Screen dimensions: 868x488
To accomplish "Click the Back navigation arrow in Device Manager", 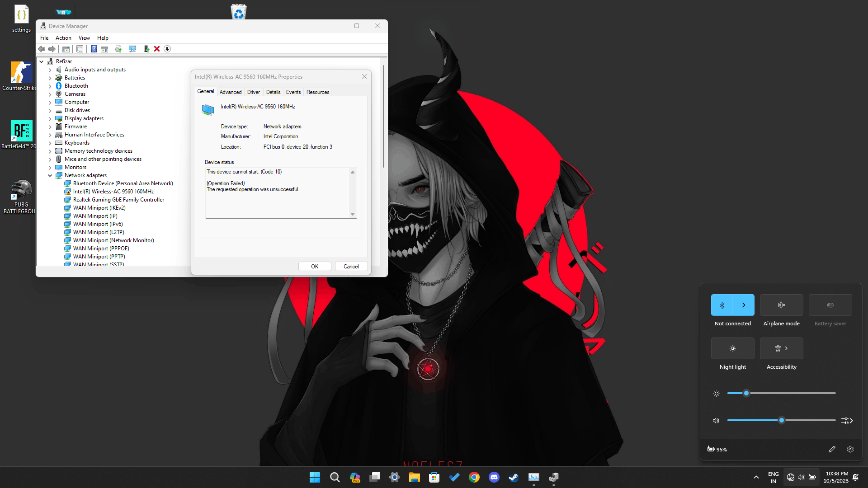I will point(42,49).
